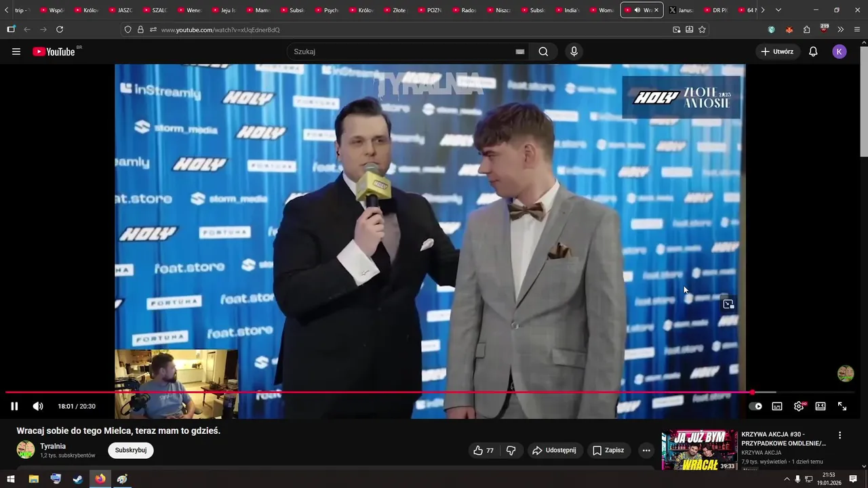The width and height of the screenshot is (868, 488).
Task: Open the Tyralnia channel avatar
Action: [x=26, y=450]
